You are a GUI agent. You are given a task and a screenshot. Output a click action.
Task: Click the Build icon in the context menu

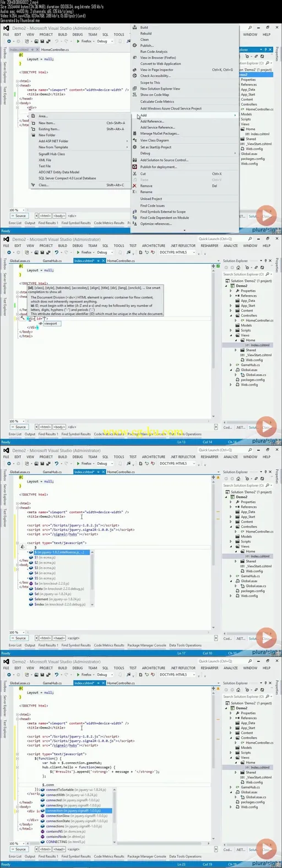[x=135, y=27]
